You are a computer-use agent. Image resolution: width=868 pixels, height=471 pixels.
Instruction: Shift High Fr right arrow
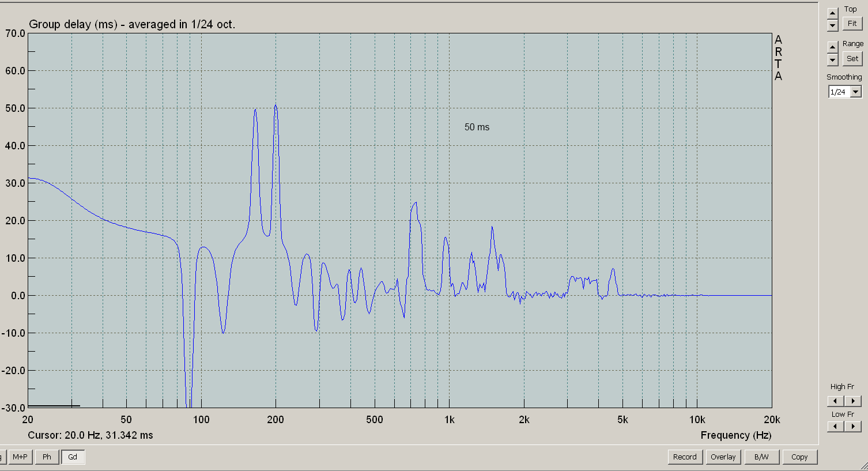(x=853, y=401)
